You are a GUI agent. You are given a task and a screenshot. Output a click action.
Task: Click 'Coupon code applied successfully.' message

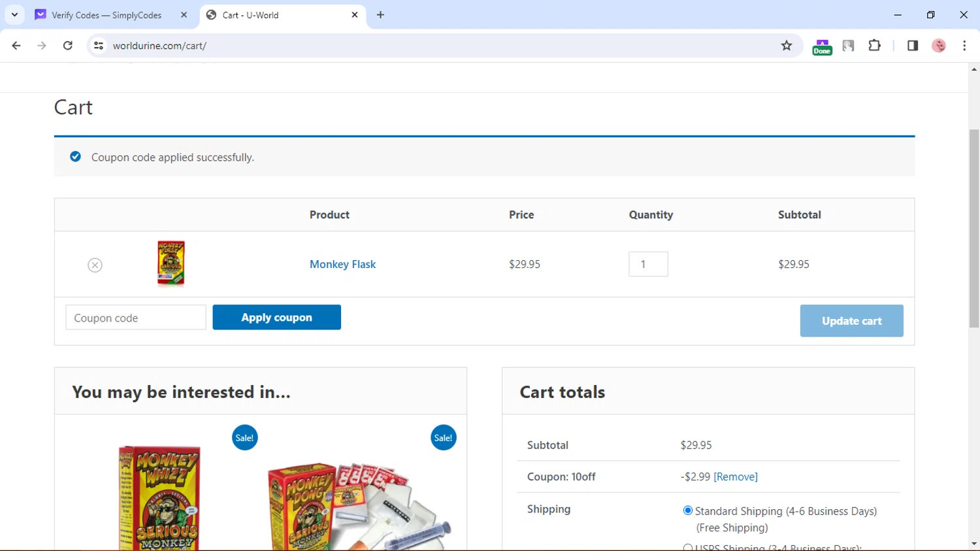click(x=172, y=158)
